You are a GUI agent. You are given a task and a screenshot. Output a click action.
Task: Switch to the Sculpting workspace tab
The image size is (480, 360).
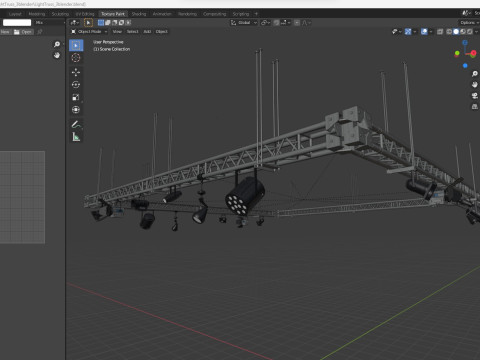point(60,14)
